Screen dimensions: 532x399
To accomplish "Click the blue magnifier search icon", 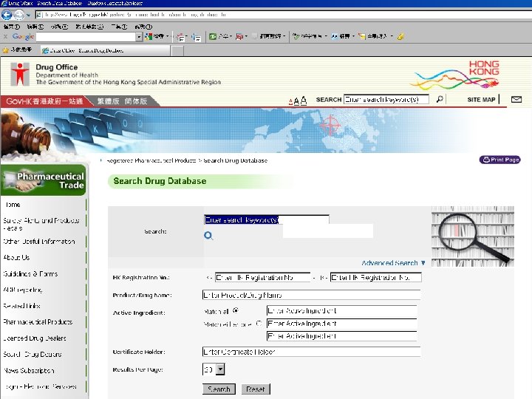I will tap(208, 236).
